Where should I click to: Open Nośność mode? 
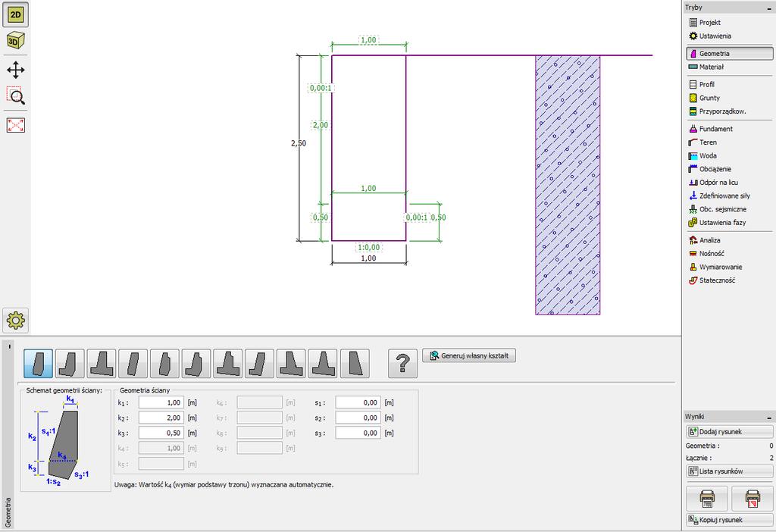(x=730, y=253)
